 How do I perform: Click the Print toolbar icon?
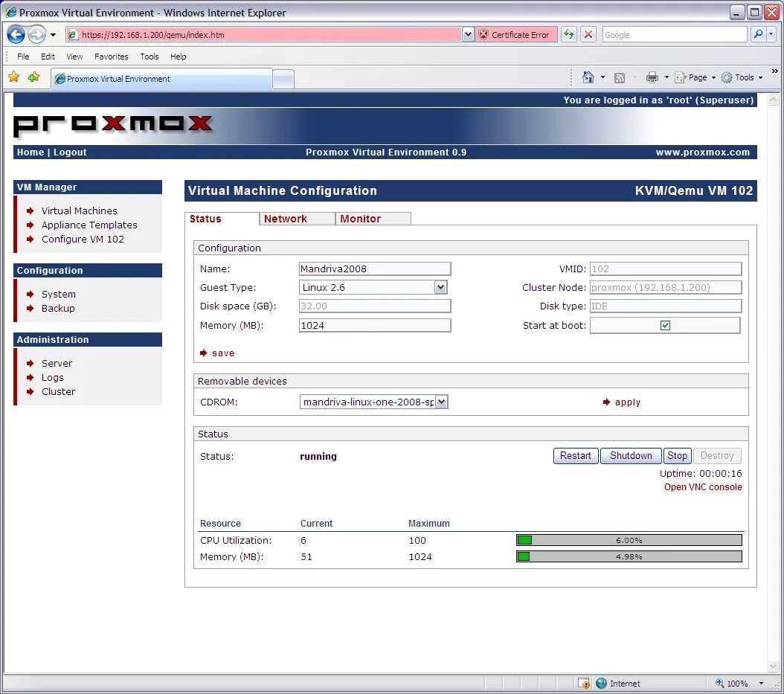pyautogui.click(x=652, y=77)
